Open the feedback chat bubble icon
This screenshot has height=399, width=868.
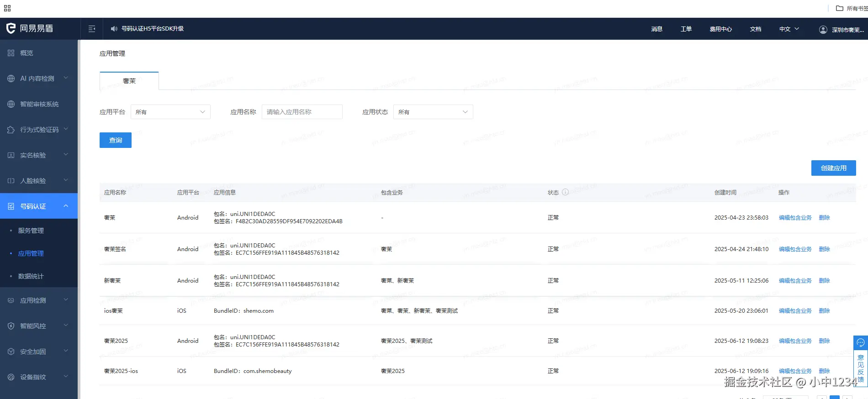click(x=861, y=343)
